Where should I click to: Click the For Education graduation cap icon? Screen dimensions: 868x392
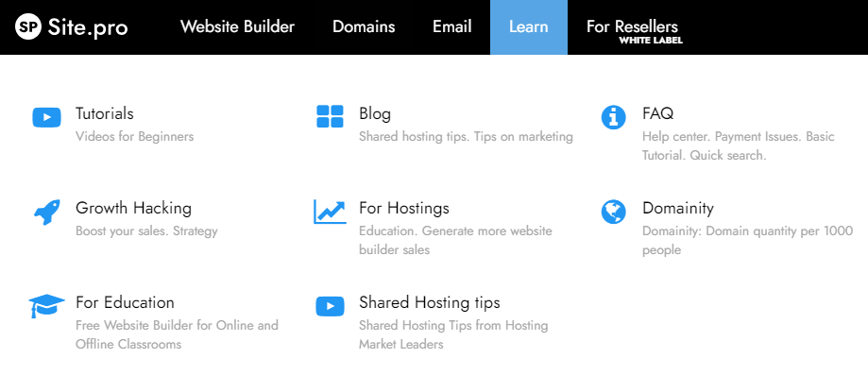pos(46,306)
